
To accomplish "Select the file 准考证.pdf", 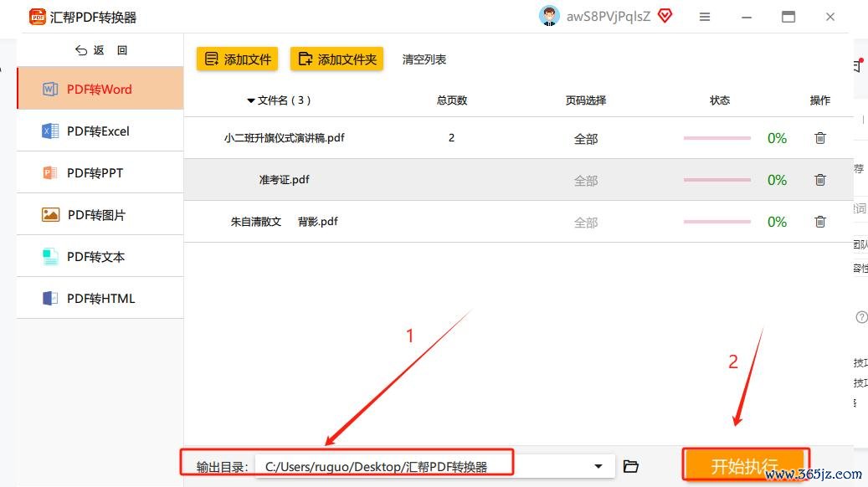I will click(x=284, y=180).
